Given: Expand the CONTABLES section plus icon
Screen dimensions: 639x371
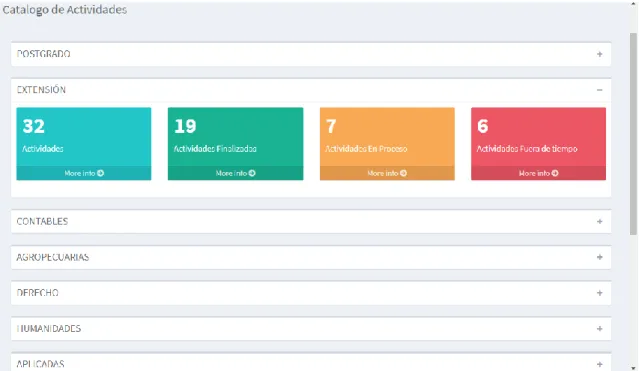Looking at the screenshot, I should [599, 221].
